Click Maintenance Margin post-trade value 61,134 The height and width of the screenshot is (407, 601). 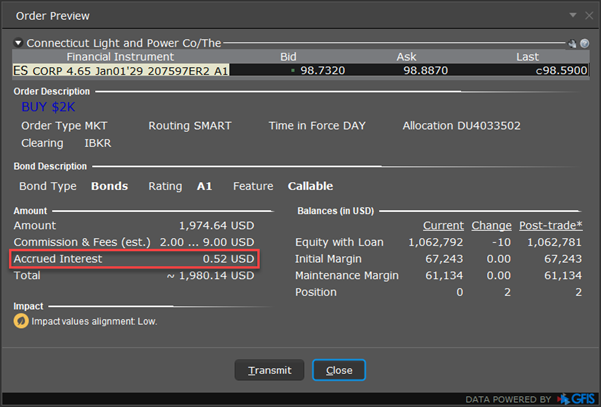[563, 276]
